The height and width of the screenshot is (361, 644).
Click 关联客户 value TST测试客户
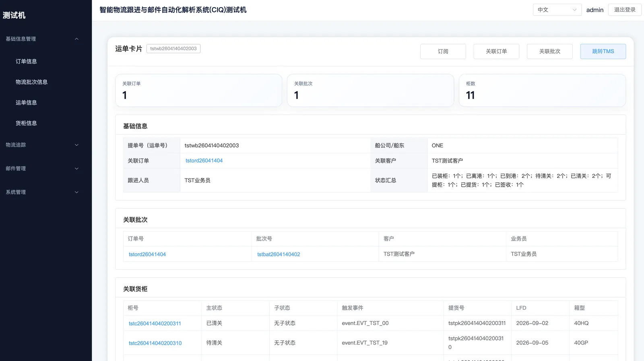(447, 161)
